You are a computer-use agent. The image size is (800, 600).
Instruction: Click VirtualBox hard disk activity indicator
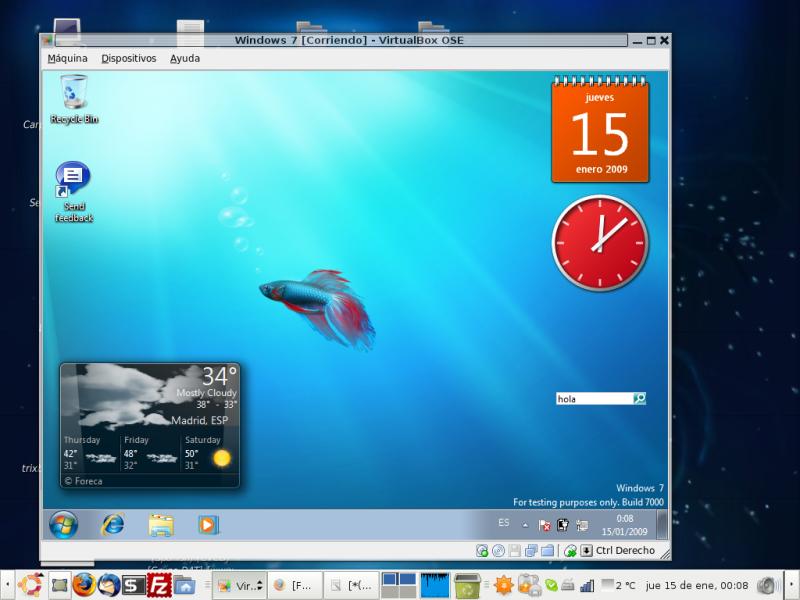tap(482, 551)
